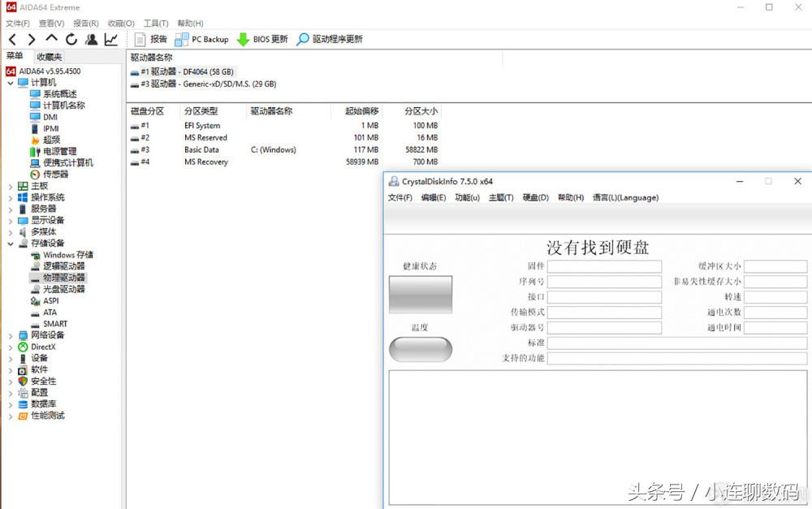Click the forward navigation arrow icon
The height and width of the screenshot is (509, 812).
(30, 39)
